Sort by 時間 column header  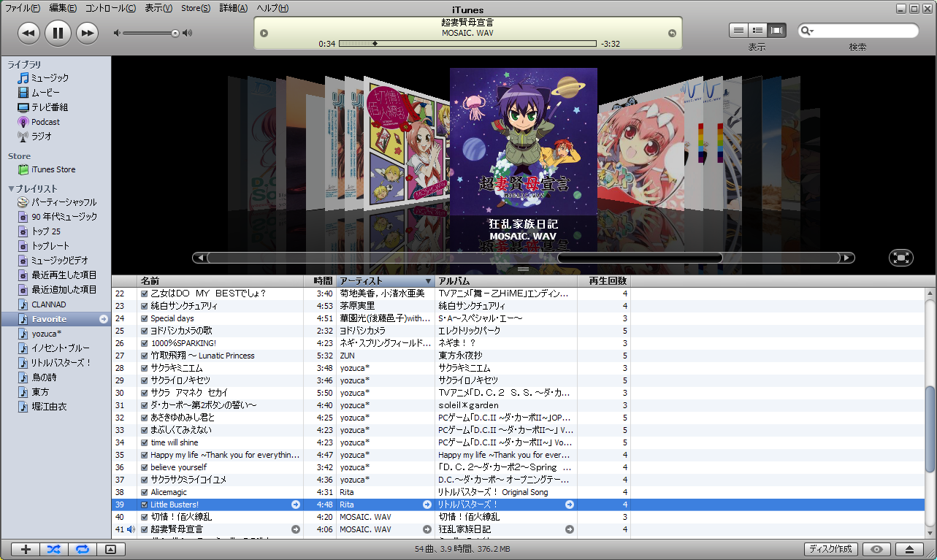(320, 281)
